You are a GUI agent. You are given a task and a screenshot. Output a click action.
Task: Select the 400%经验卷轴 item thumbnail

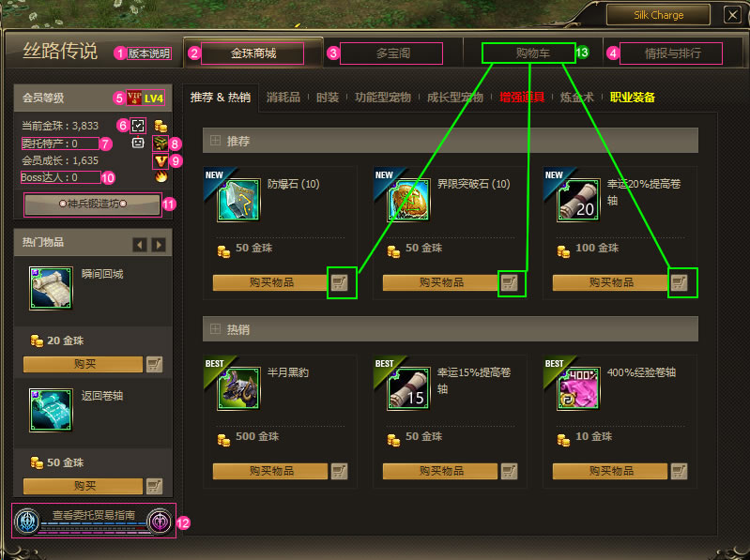pos(578,389)
